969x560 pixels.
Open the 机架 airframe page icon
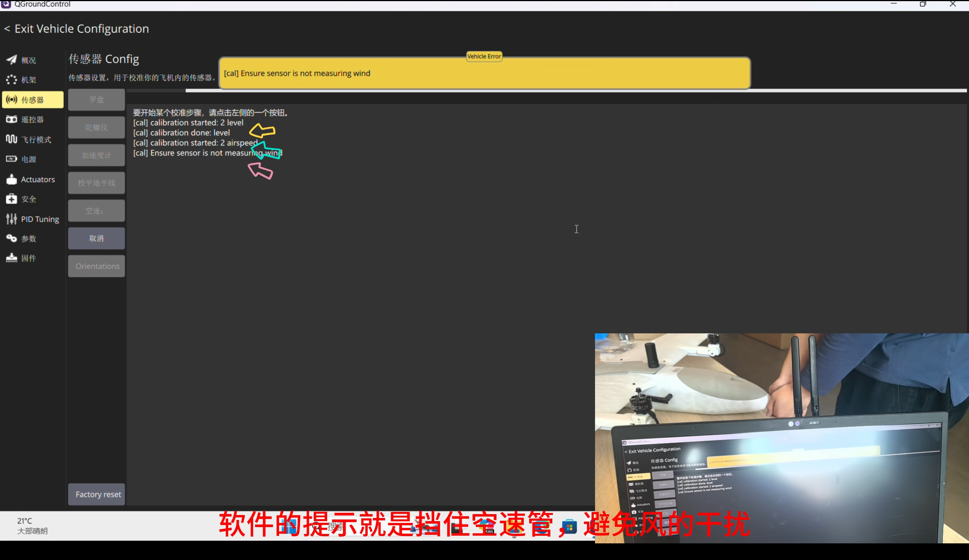(x=11, y=79)
